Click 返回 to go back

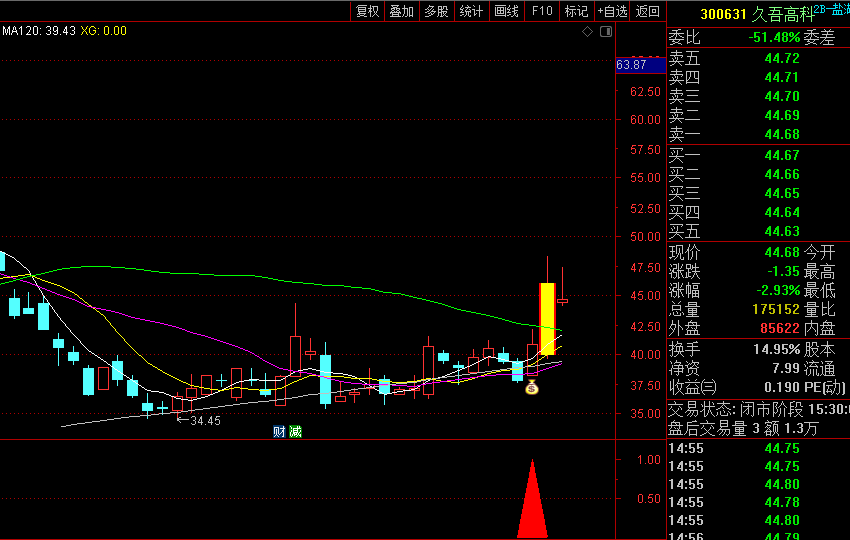click(648, 11)
